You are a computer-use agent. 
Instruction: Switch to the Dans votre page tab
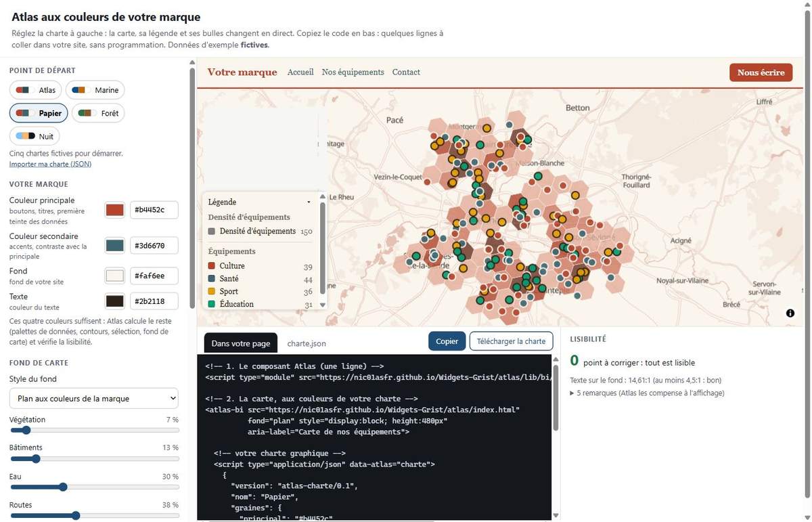[241, 343]
